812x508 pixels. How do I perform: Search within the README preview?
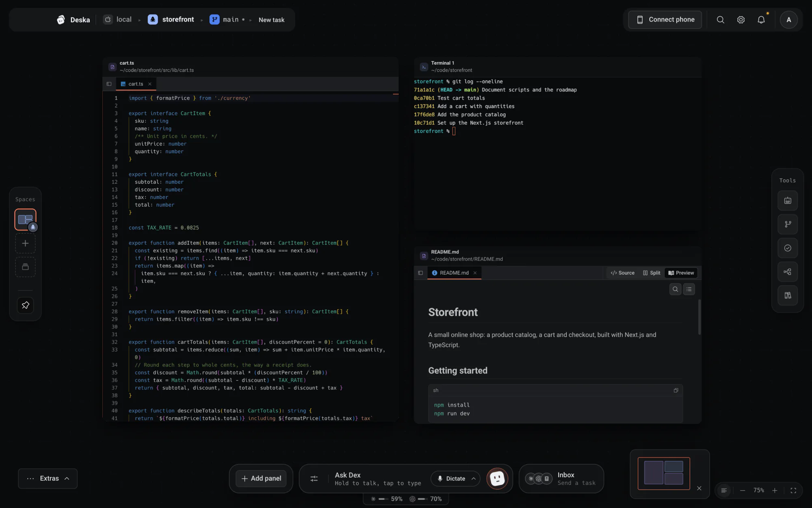675,289
